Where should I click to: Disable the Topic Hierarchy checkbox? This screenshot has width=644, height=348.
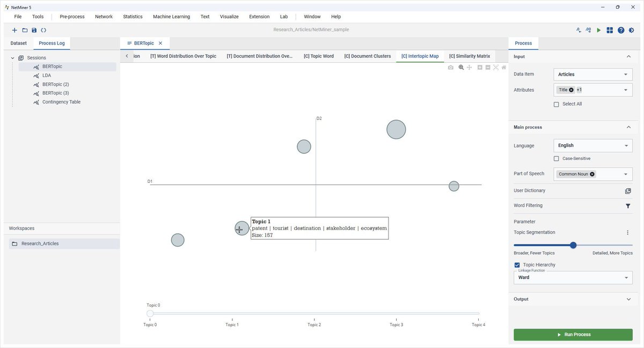(517, 264)
